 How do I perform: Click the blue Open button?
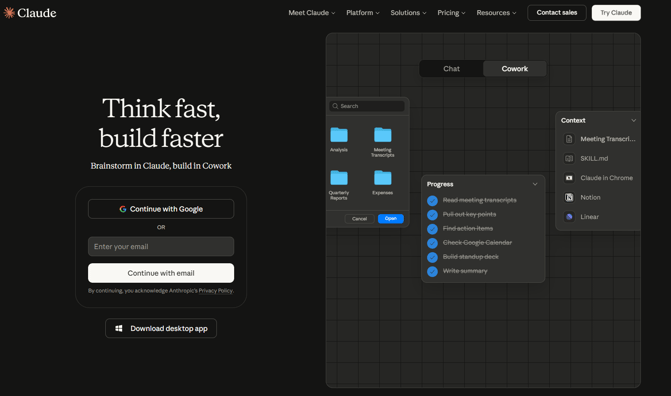tap(391, 219)
